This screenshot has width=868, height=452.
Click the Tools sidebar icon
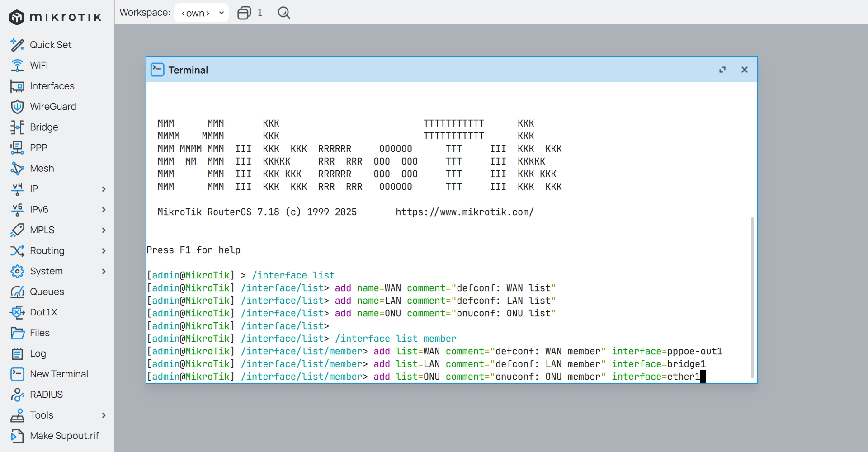[x=17, y=415]
